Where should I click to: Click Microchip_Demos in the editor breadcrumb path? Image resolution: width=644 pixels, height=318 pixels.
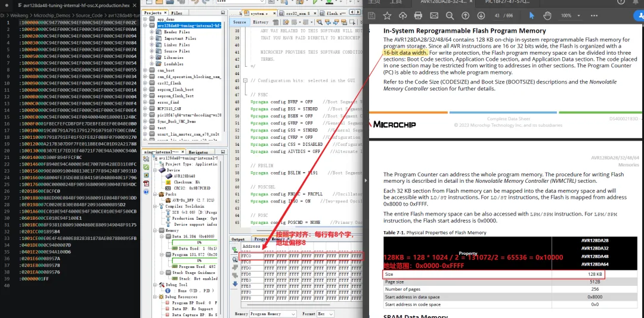[52, 15]
